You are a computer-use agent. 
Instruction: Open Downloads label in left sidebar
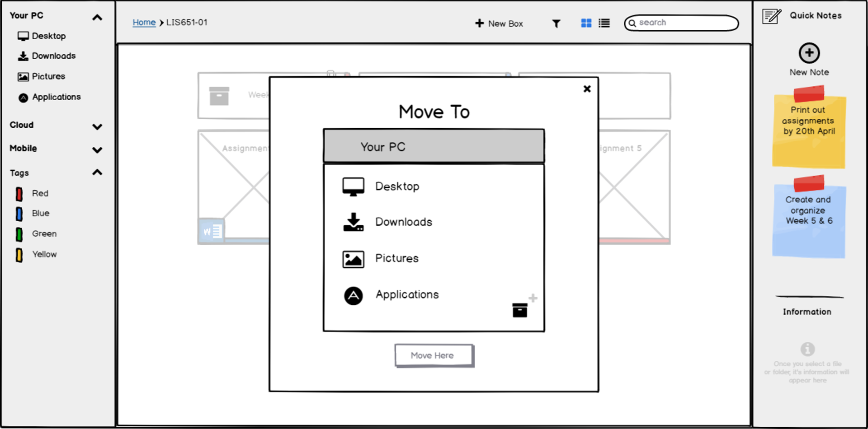tap(54, 56)
